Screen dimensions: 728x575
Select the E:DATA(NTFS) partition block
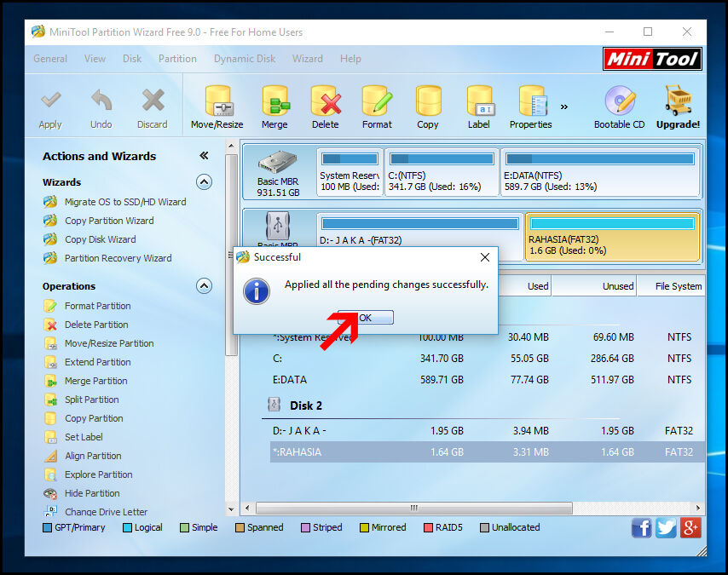coord(600,172)
